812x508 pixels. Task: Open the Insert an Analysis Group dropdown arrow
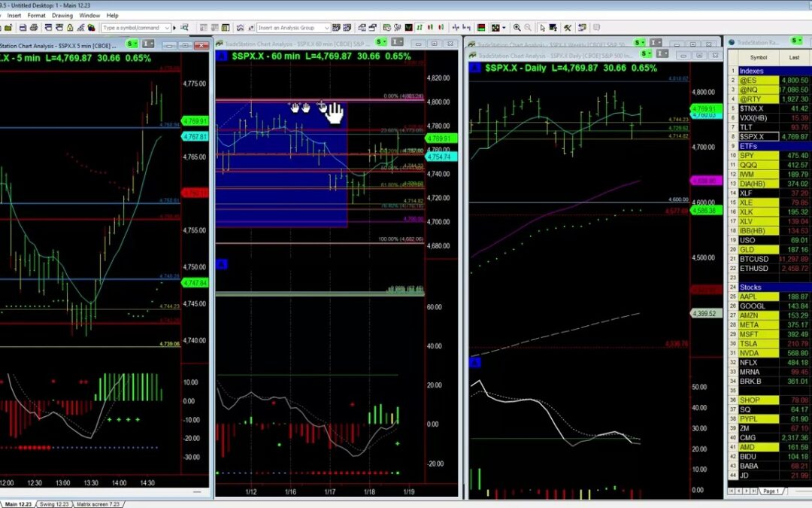pos(327,28)
